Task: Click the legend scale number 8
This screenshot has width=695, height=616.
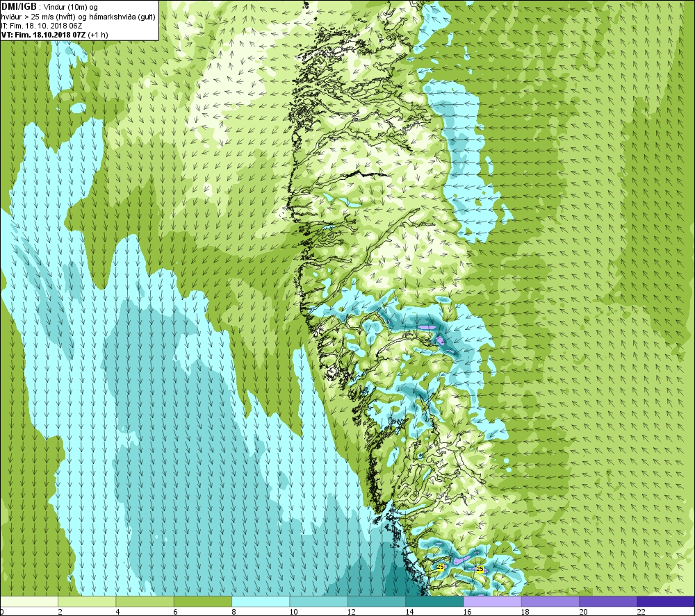Action: click(x=234, y=612)
